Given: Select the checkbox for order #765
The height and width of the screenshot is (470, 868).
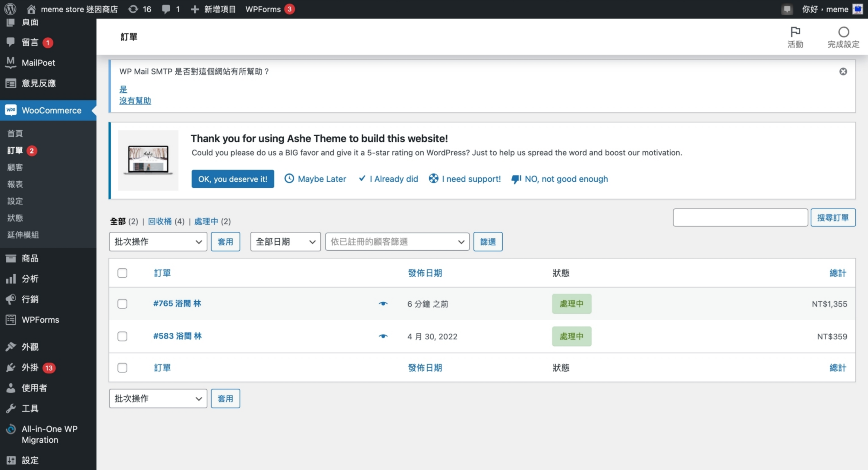Looking at the screenshot, I should click(x=122, y=304).
